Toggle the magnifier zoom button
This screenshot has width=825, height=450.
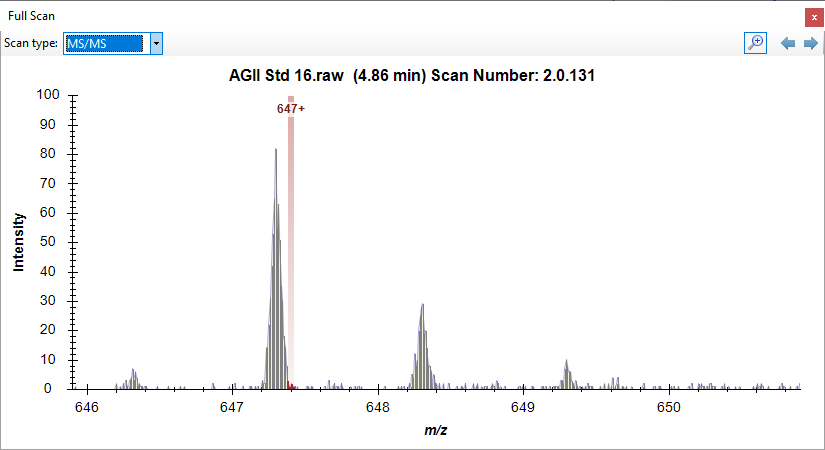tap(756, 43)
